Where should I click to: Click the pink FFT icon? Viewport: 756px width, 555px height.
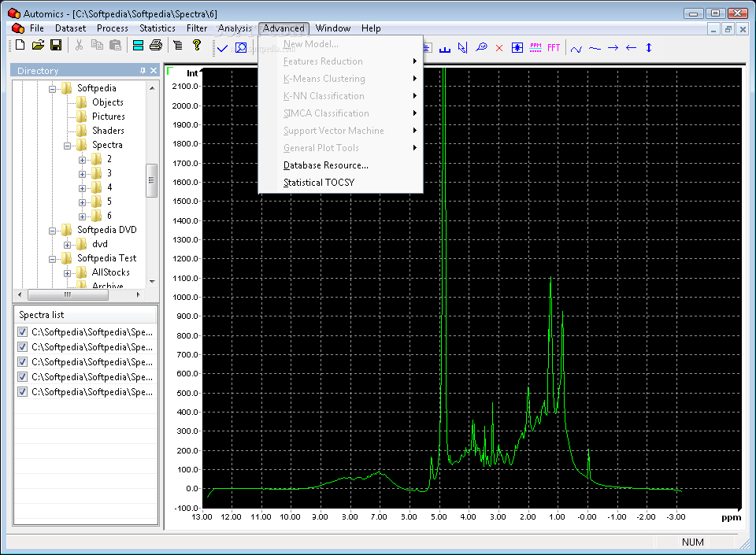554,48
